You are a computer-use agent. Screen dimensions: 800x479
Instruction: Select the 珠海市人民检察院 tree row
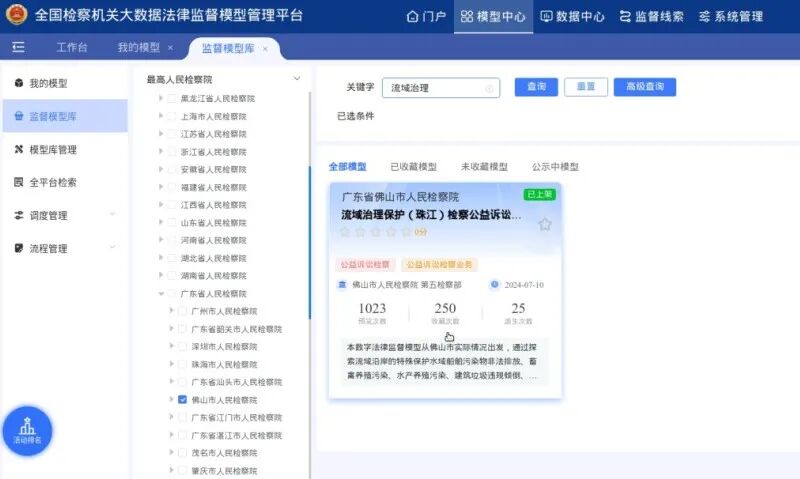coord(224,364)
